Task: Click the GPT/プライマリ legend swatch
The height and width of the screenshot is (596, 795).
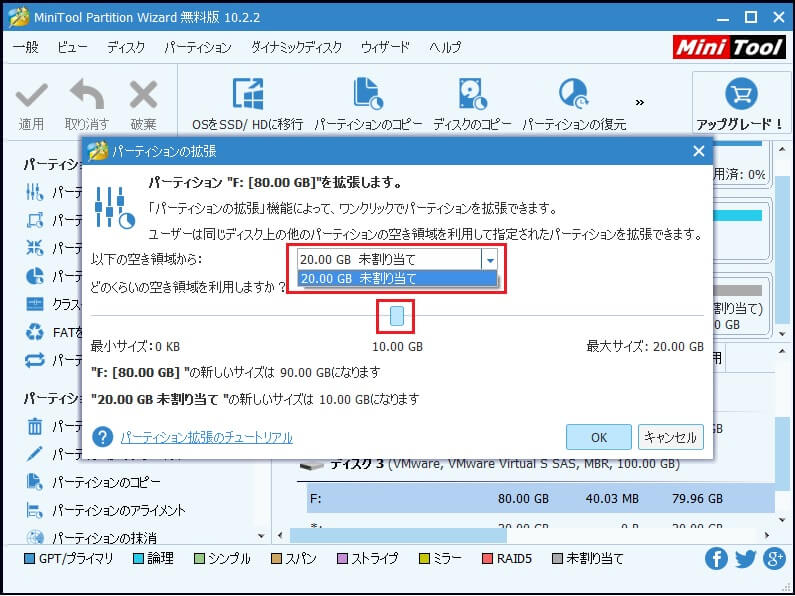Action: [x=30, y=558]
